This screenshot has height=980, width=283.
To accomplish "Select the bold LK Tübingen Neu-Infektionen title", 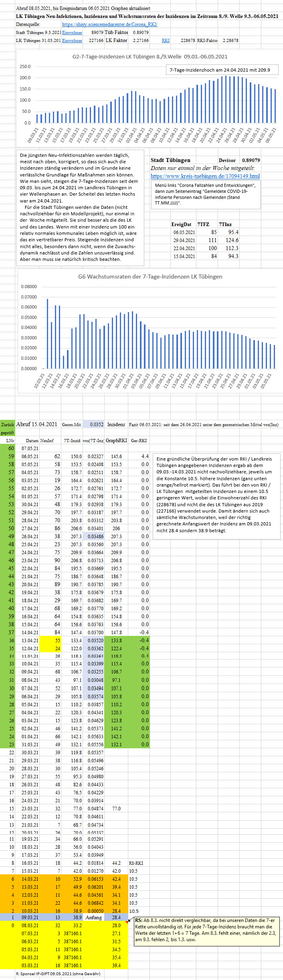I will coord(147,16).
